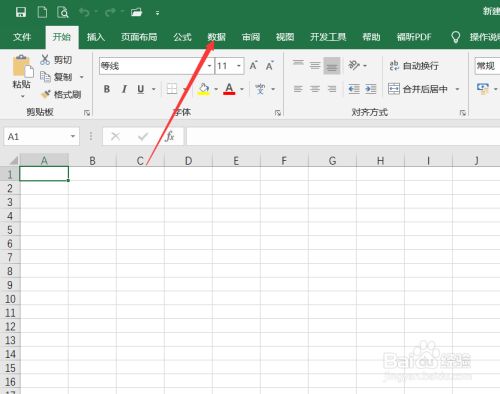Image resolution: width=500 pixels, height=394 pixels.
Task: Click the Decrease Indent icon
Action: click(x=354, y=89)
